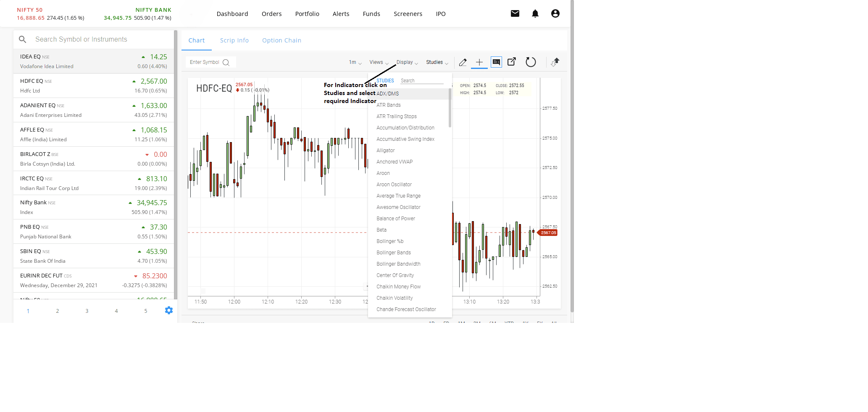Screen dimensions: 868x412
Task: Click the refresh chart icon
Action: 531,62
